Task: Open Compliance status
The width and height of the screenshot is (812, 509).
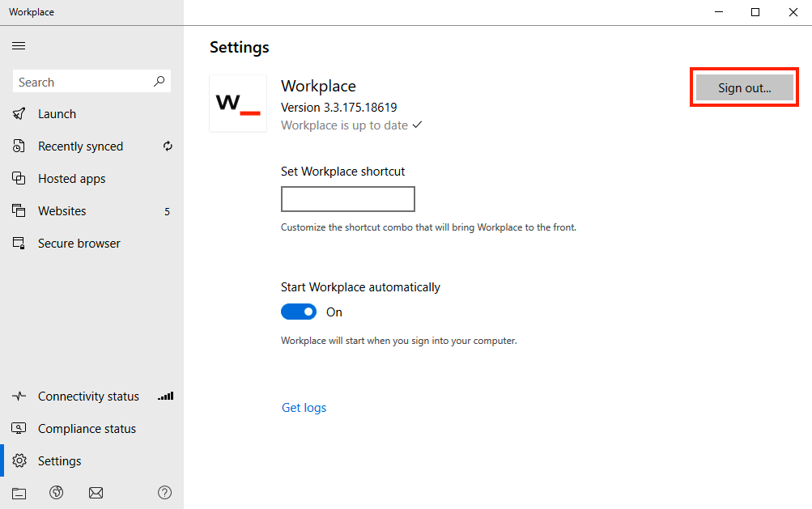Action: click(91, 429)
